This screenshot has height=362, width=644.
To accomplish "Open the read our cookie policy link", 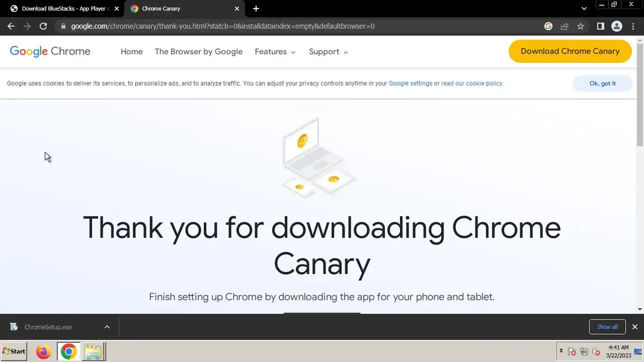I will (x=471, y=83).
